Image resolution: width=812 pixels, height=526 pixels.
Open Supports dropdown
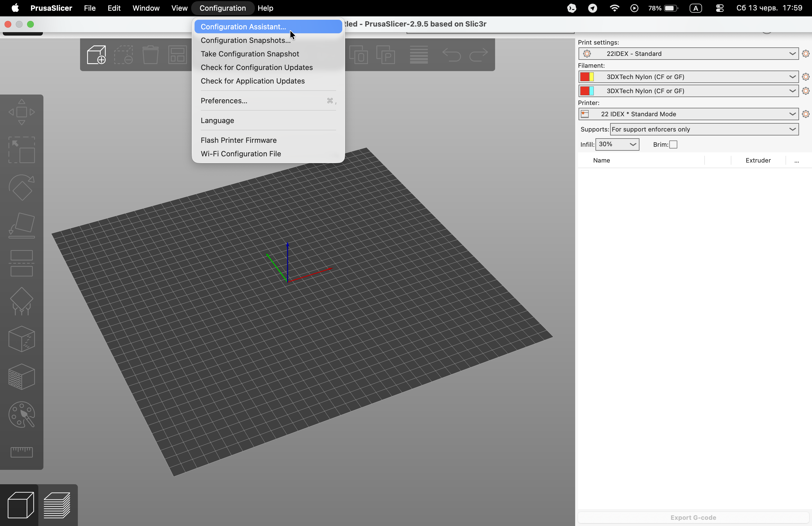click(704, 130)
